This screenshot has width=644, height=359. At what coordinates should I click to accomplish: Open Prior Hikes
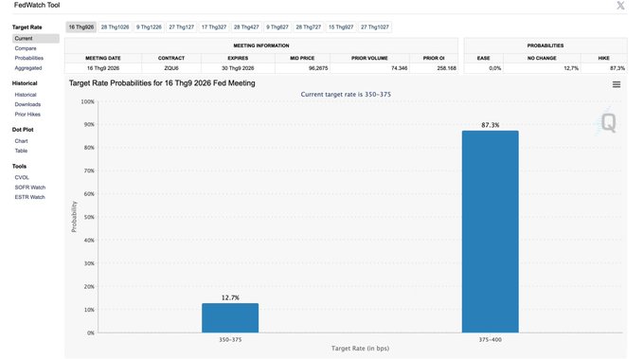coord(27,115)
